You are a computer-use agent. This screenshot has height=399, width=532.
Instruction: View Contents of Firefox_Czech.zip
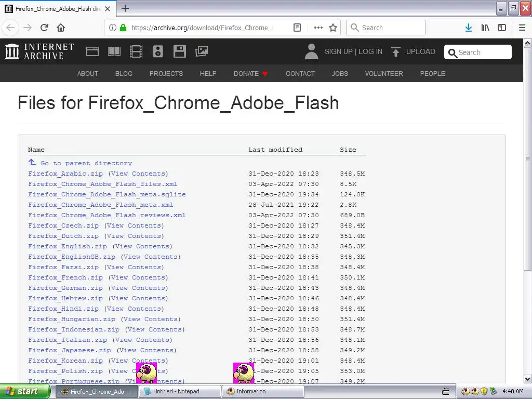click(134, 225)
